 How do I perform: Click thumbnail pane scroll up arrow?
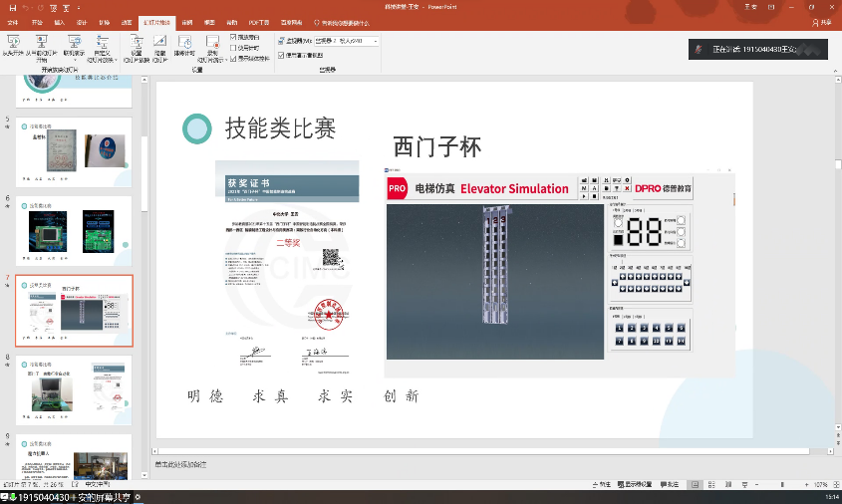pyautogui.click(x=144, y=80)
